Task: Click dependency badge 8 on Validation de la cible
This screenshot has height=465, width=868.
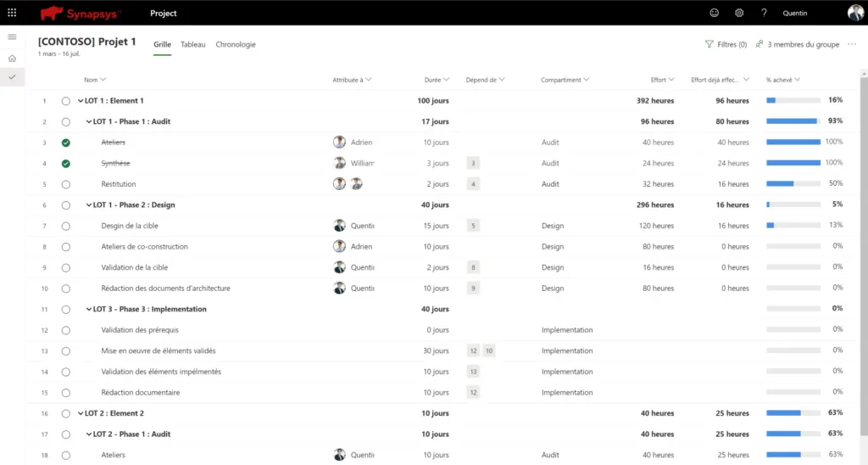Action: [473, 267]
